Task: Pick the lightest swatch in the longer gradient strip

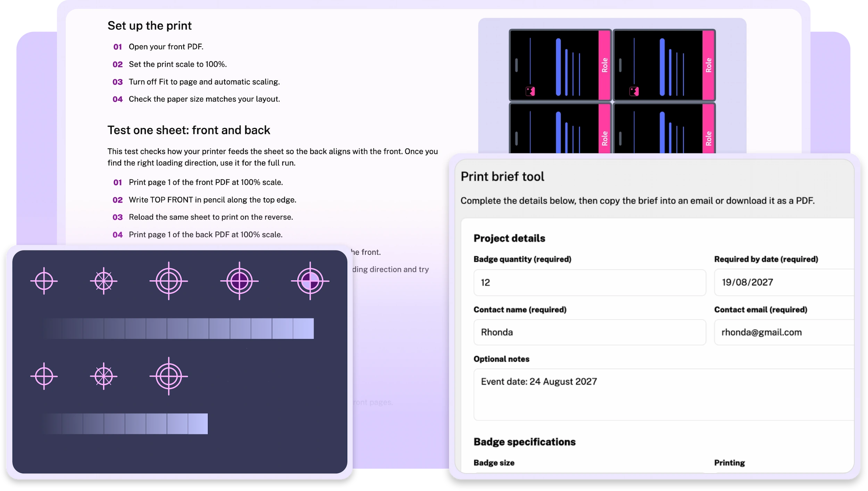Action: 303,328
